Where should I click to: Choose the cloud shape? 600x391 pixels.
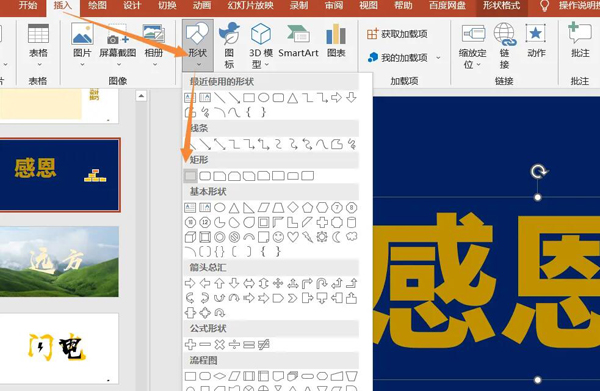tap(351, 236)
